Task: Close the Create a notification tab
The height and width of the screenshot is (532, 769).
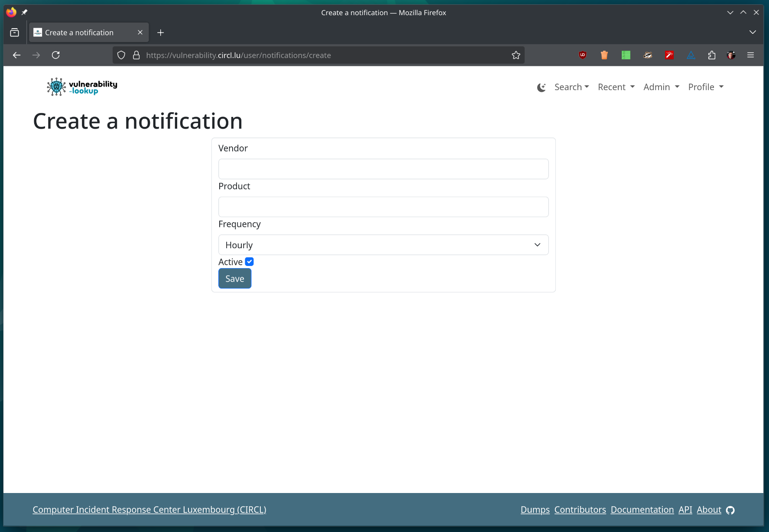Action: pyautogui.click(x=140, y=32)
